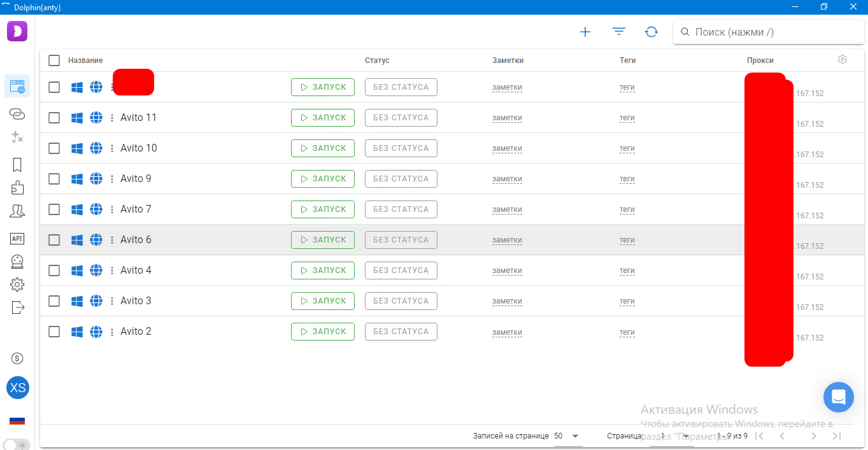The image size is (868, 450).
Task: Edit заметки for Avito 7
Action: [x=507, y=209]
